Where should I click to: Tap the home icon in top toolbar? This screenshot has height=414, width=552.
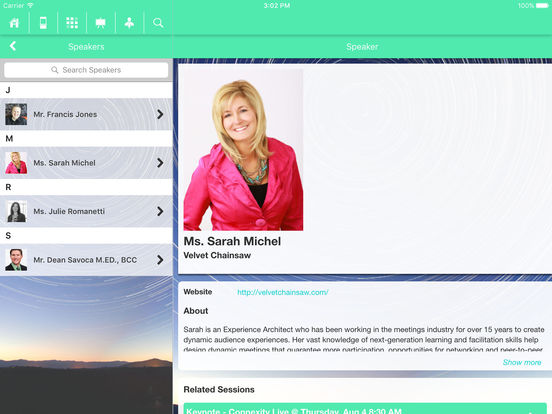[14, 23]
